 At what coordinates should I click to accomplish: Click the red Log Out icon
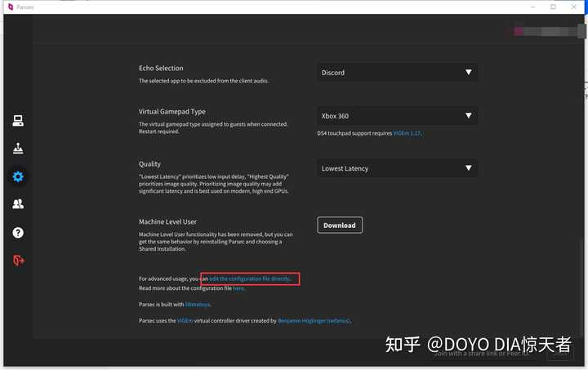18,261
